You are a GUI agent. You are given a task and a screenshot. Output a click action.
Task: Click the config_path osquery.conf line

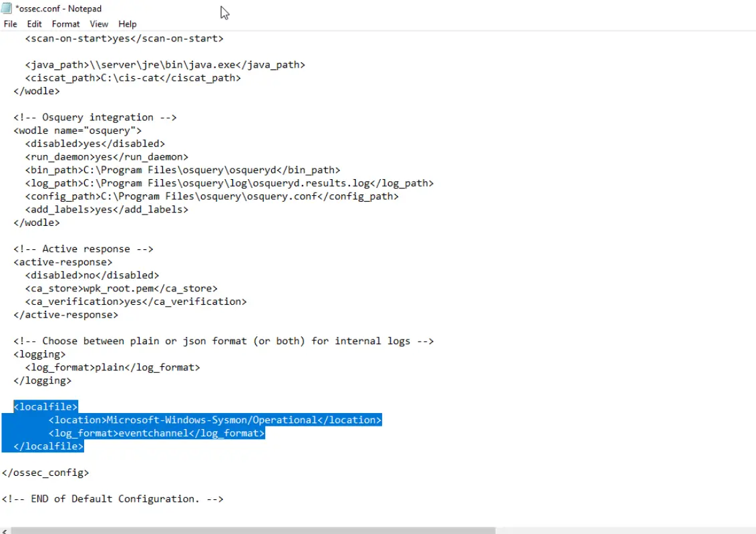[x=212, y=196]
